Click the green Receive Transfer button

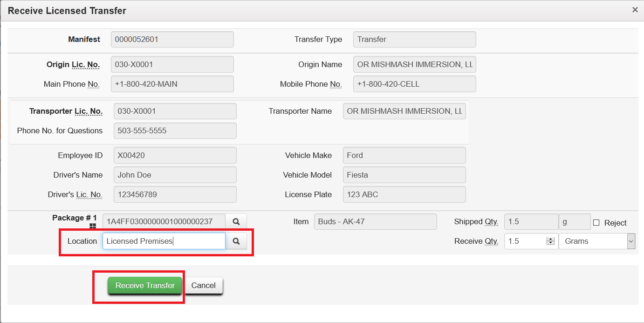click(x=145, y=285)
